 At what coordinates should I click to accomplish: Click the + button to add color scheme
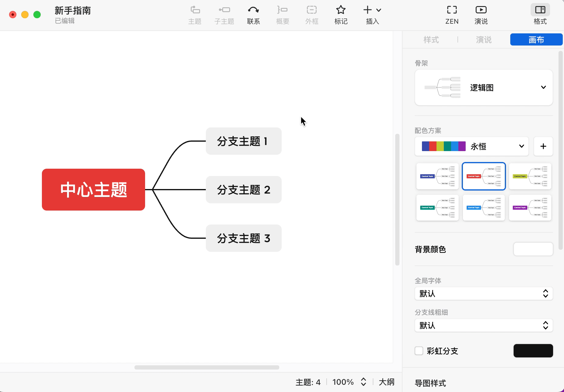tap(543, 146)
